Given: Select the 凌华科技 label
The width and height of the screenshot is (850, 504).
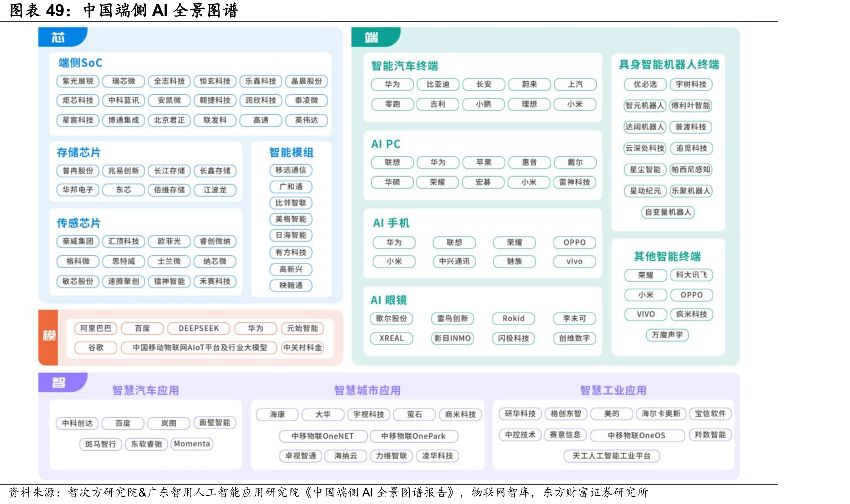Looking at the screenshot, I should [438, 456].
